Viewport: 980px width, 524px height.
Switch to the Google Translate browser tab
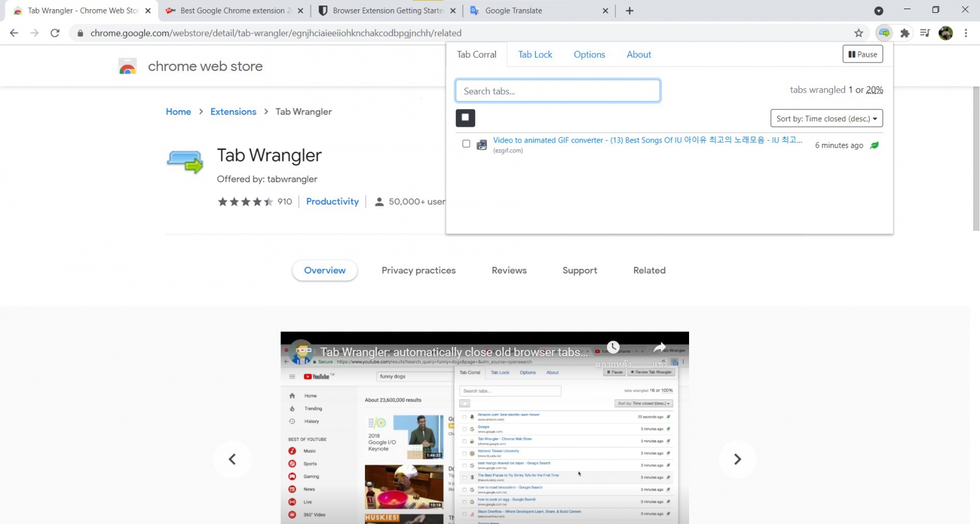click(539, 10)
